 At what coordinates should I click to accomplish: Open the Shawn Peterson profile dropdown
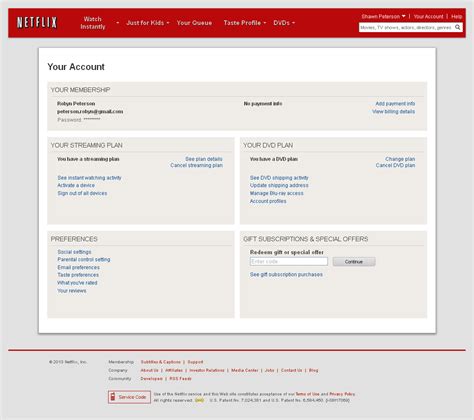click(383, 16)
